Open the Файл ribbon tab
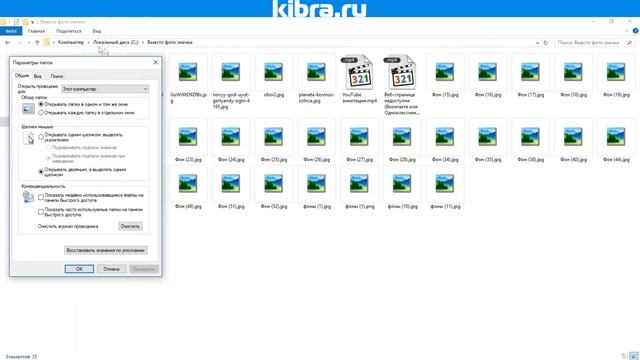The image size is (640, 360). tap(11, 31)
